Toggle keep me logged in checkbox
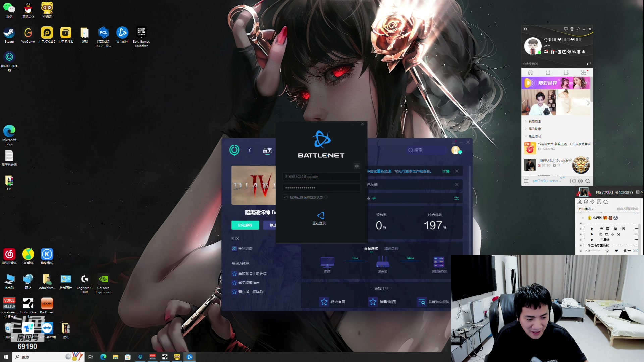This screenshot has width=644, height=362. tap(285, 197)
